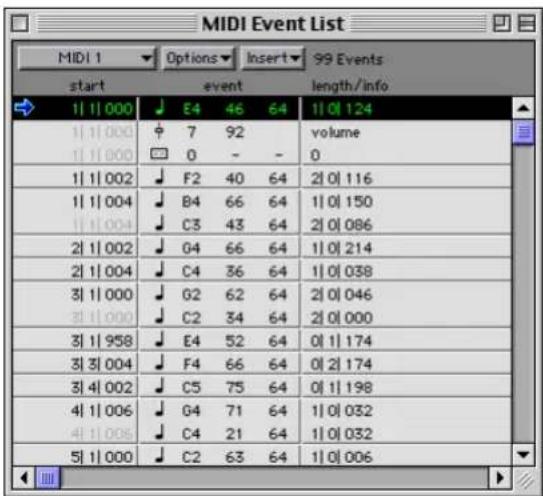Click the 99 Events count text
543x496 pixels.
click(x=348, y=59)
